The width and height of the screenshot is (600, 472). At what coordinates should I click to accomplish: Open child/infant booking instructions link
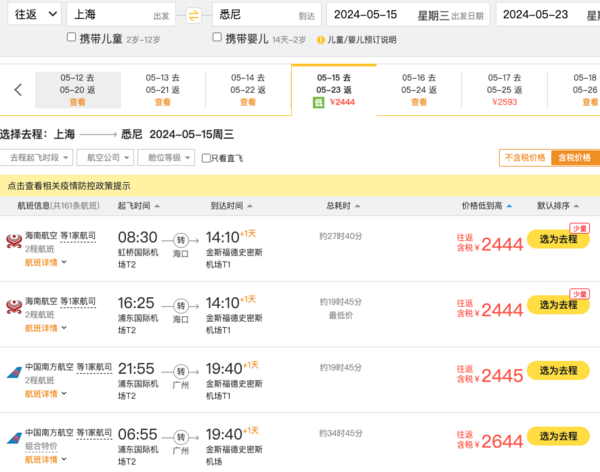[362, 40]
